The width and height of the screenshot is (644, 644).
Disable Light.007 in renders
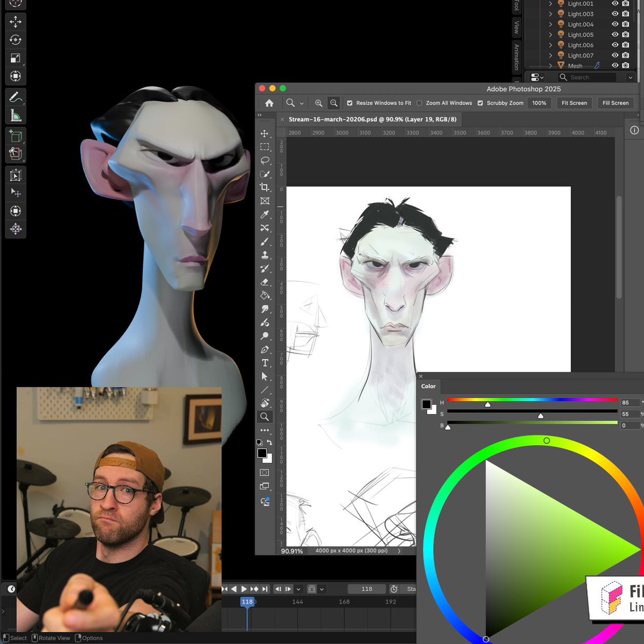click(626, 55)
